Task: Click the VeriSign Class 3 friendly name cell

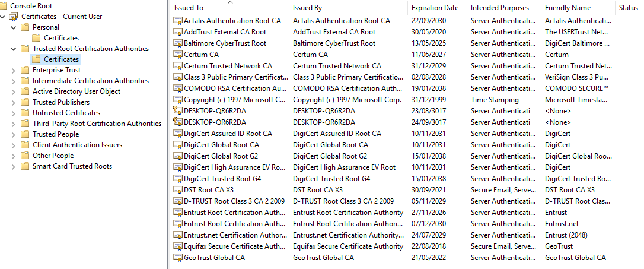Action: pyautogui.click(x=576, y=77)
